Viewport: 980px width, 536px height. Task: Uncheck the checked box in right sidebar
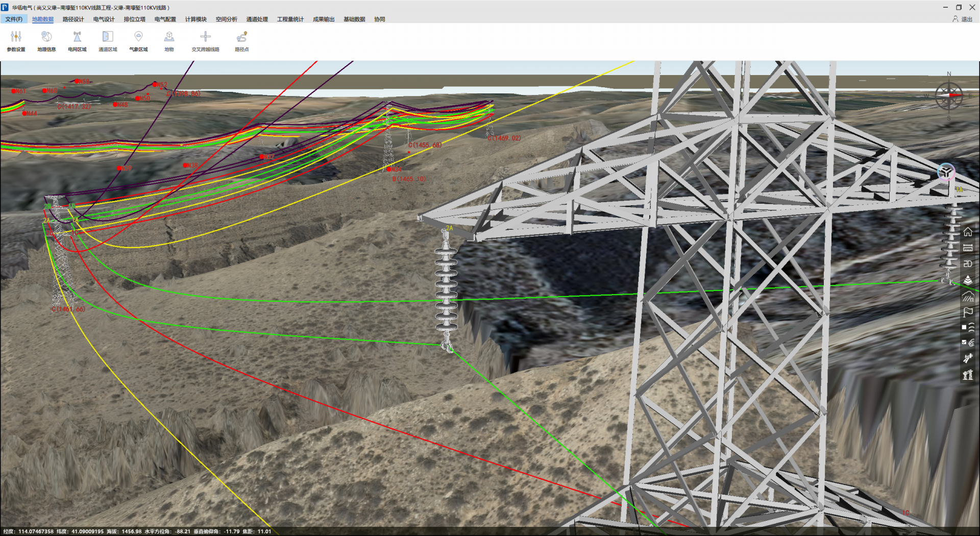pos(964,343)
